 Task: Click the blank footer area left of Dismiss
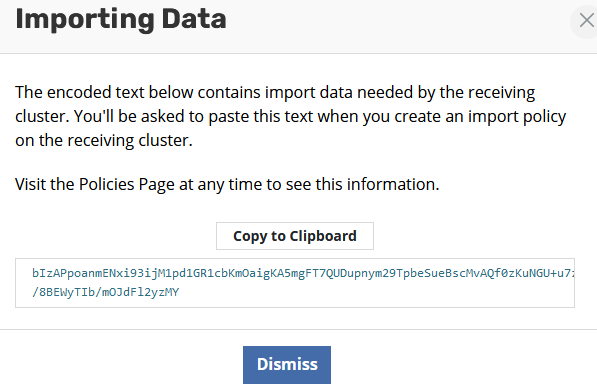pos(122,361)
